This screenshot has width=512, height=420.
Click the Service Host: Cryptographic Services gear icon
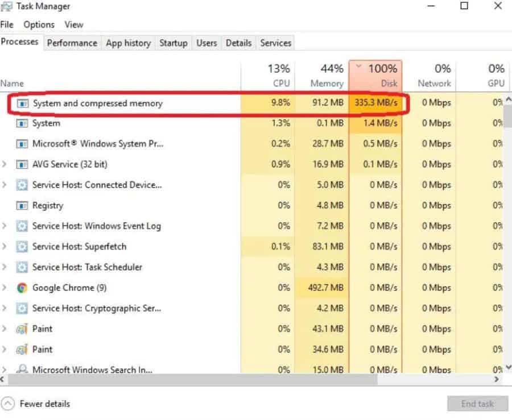pyautogui.click(x=21, y=308)
